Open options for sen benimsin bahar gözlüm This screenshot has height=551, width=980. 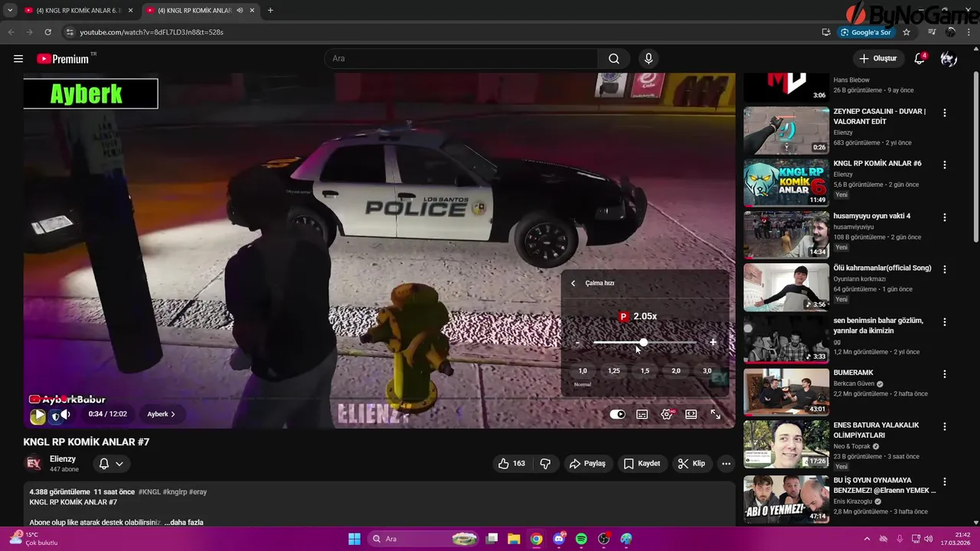[944, 322]
